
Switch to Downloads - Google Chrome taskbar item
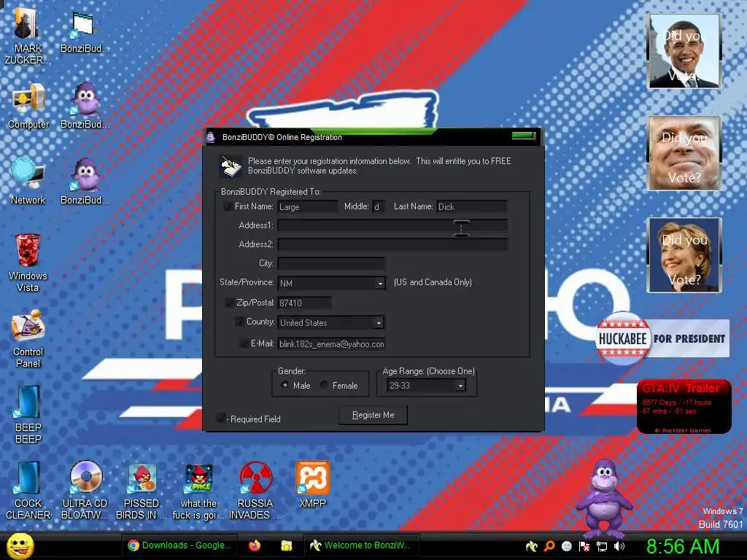179,545
